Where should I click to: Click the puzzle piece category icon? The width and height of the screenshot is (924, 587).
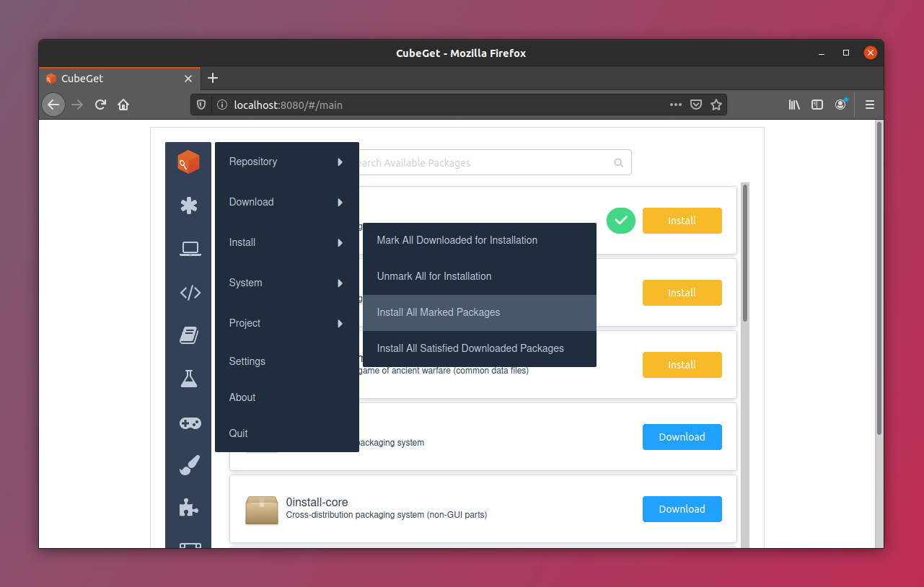tap(189, 508)
